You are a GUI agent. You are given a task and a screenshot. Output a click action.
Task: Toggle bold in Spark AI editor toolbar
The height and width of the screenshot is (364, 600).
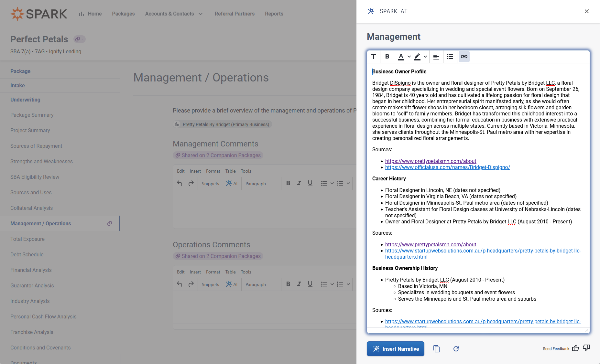(x=387, y=57)
